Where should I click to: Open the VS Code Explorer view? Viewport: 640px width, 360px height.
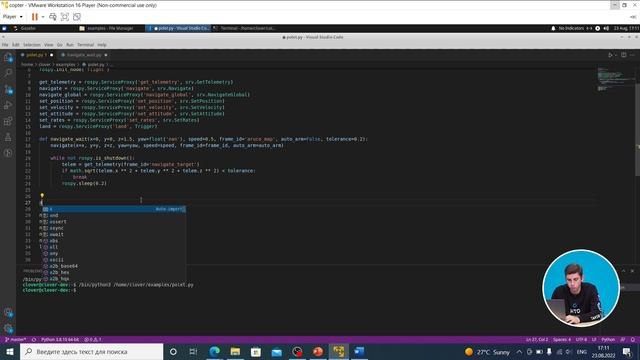[8, 58]
